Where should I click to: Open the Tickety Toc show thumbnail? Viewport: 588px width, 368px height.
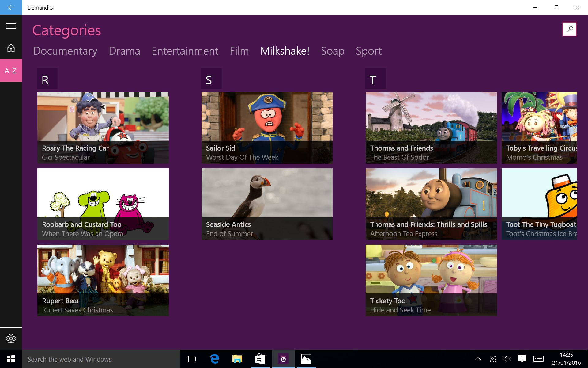[431, 280]
